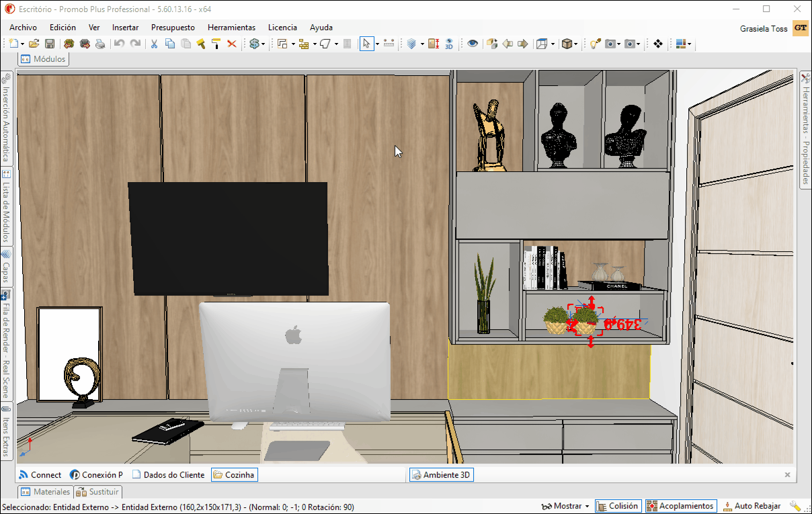Image resolution: width=812 pixels, height=514 pixels.
Task: Click the first camera render icon
Action: click(610, 44)
